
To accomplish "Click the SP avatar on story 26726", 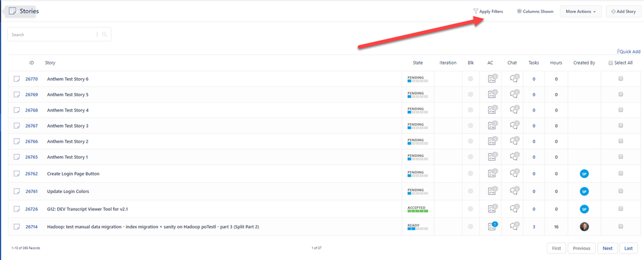I will tap(584, 209).
